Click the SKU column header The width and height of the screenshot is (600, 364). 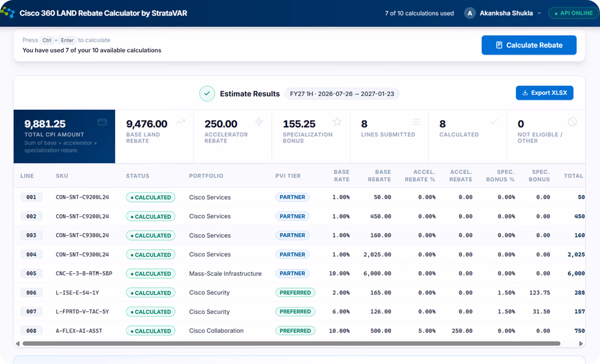tap(62, 176)
